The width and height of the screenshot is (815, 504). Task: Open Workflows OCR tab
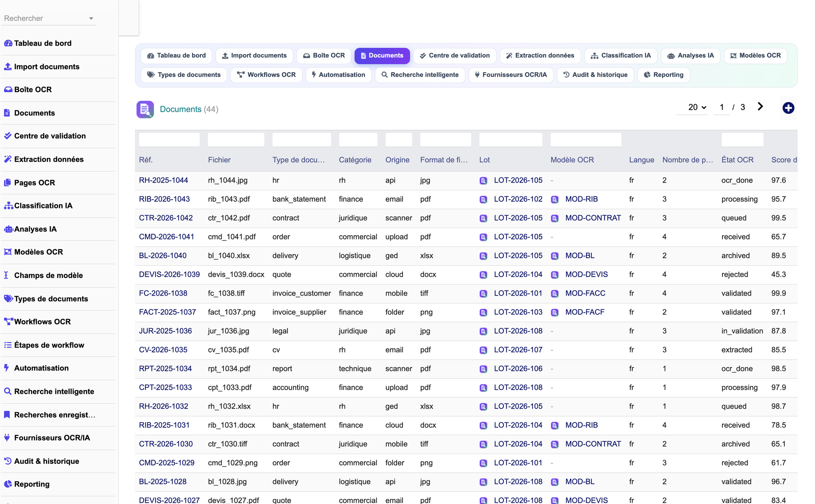tap(266, 75)
